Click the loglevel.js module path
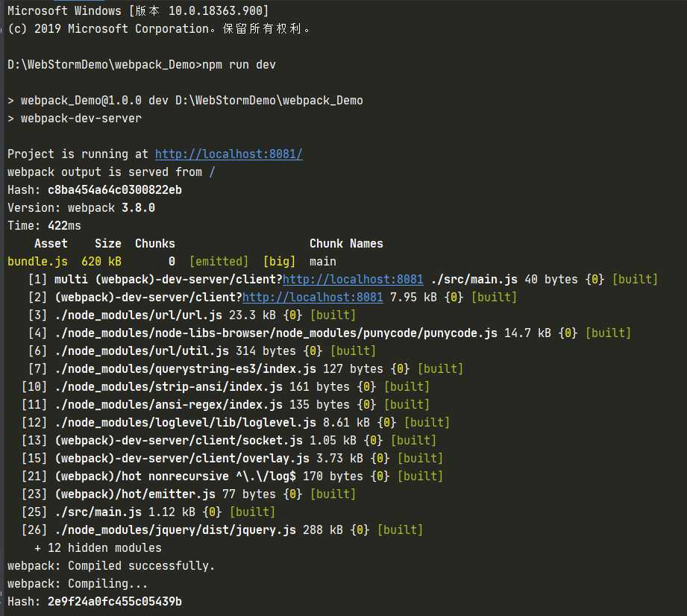This screenshot has width=687, height=616. (185, 423)
